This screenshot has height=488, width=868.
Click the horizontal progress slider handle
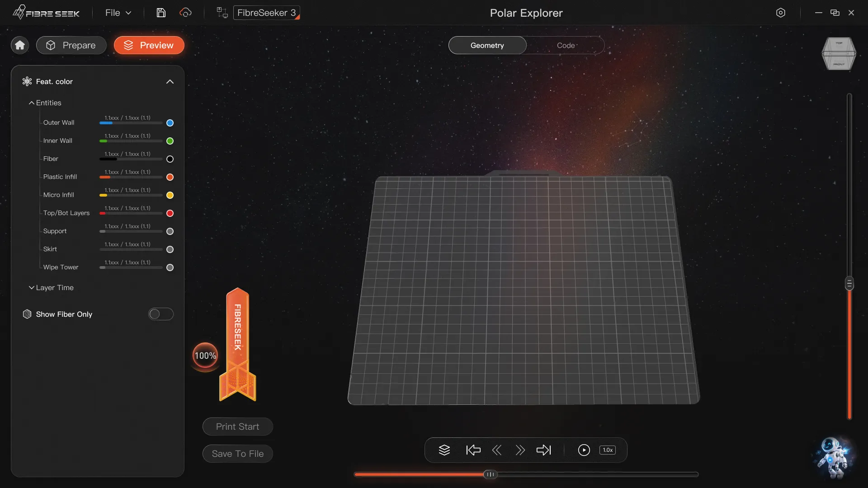point(490,474)
